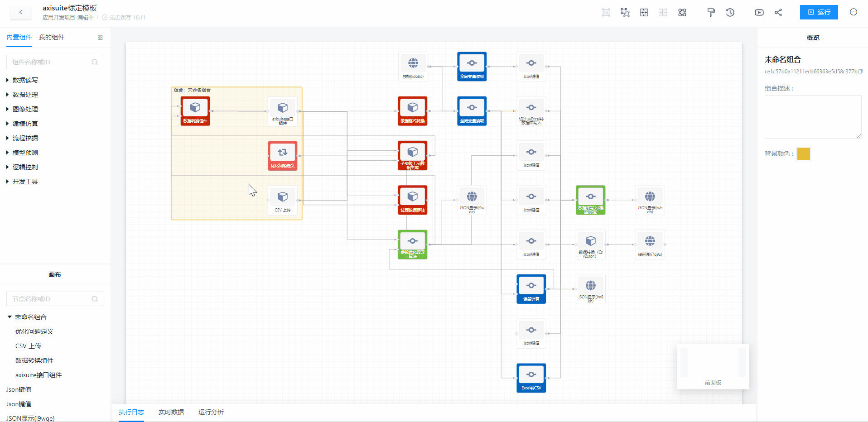
Task: Open the more options ellipsis menu
Action: tap(854, 12)
